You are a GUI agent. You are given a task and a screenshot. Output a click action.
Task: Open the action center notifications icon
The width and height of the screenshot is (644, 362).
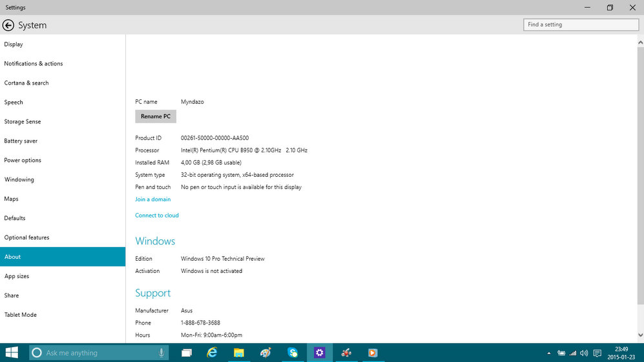pos(597,353)
